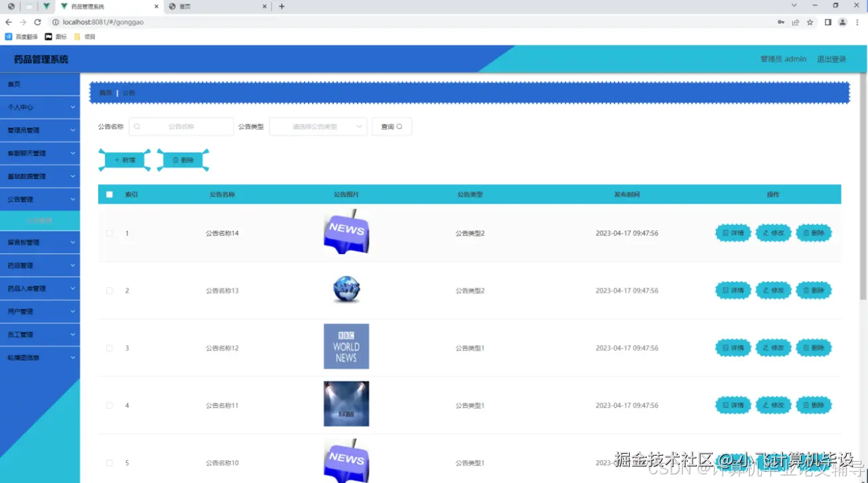The width and height of the screenshot is (868, 483).
Task: Click 退出登录 to log out
Action: (x=831, y=58)
